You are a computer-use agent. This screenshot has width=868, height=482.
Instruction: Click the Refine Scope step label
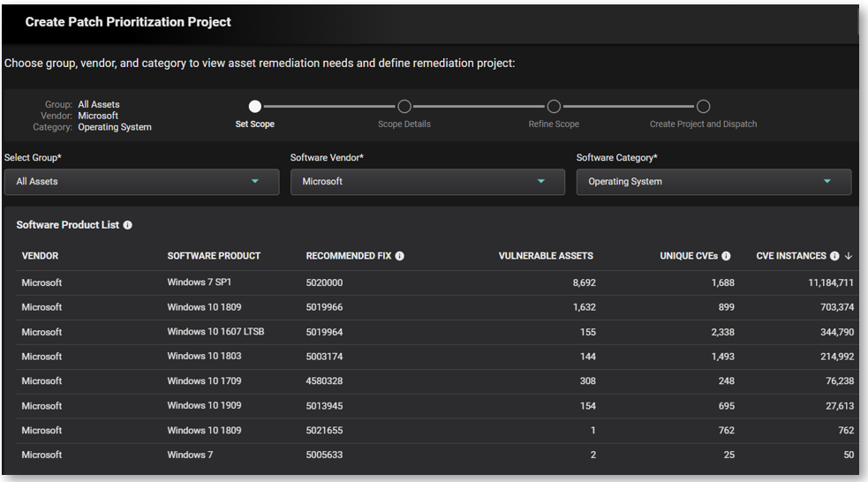coord(554,124)
